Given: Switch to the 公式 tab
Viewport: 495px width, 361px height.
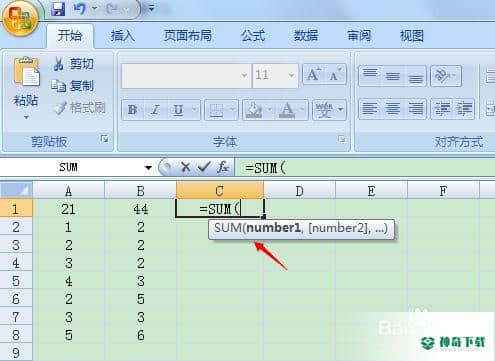Looking at the screenshot, I should point(253,36).
